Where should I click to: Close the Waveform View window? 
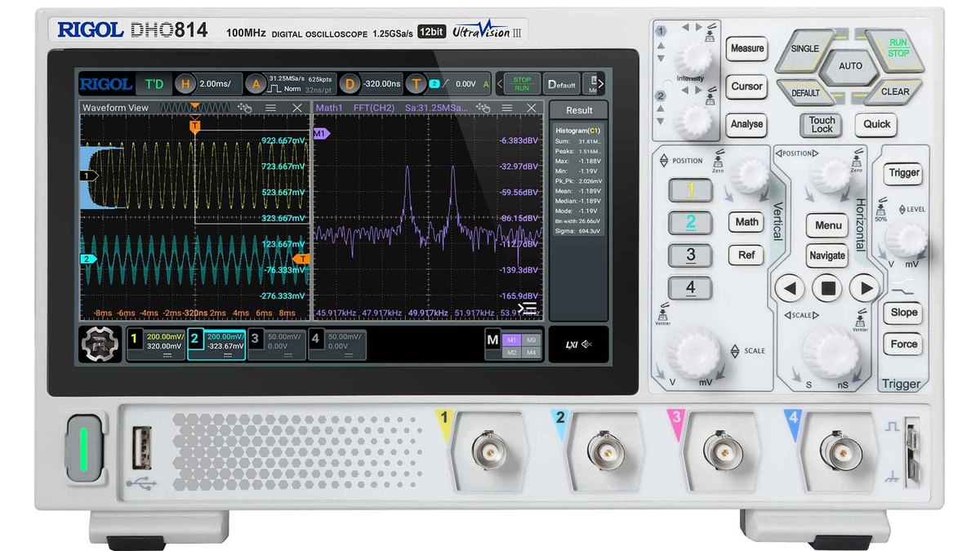[298, 108]
